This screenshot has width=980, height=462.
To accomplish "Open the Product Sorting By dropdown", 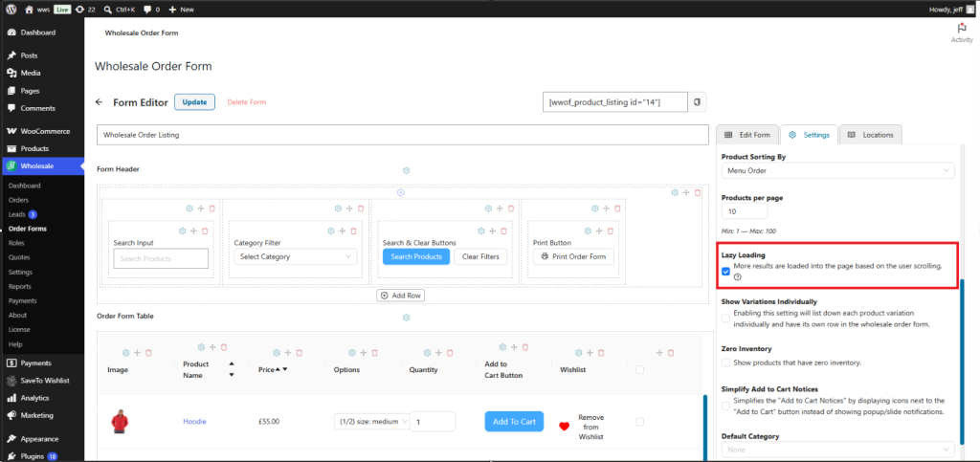I will (x=838, y=170).
